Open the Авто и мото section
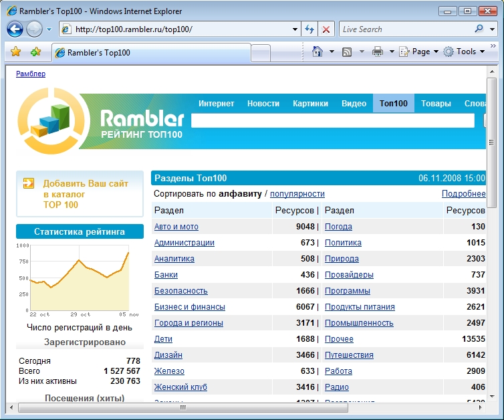Screen dimensions: 504x420 (176, 227)
